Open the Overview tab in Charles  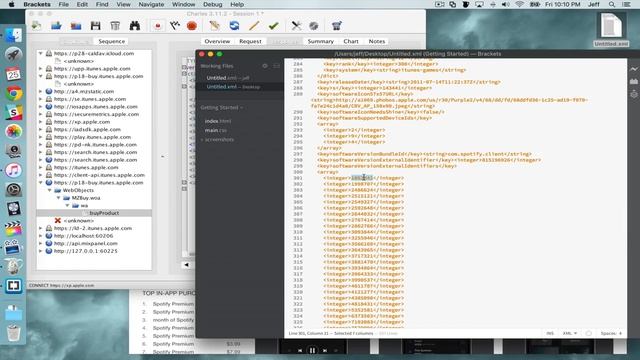(x=217, y=41)
